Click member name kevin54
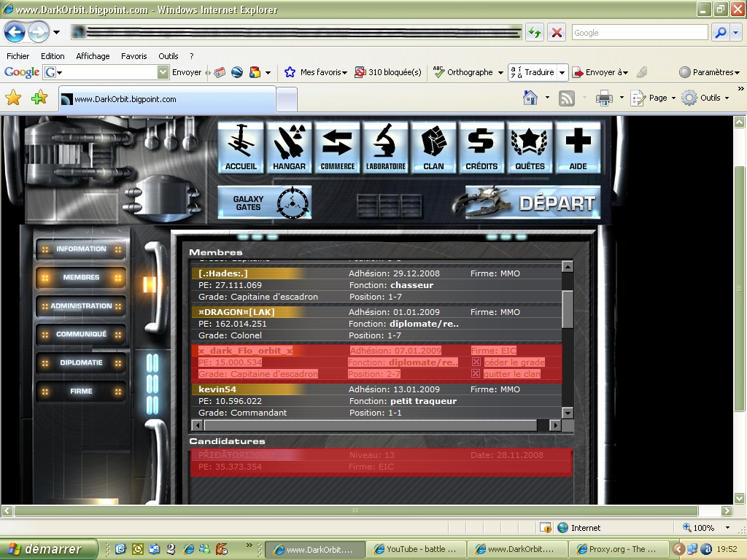The height and width of the screenshot is (560, 747). point(217,389)
